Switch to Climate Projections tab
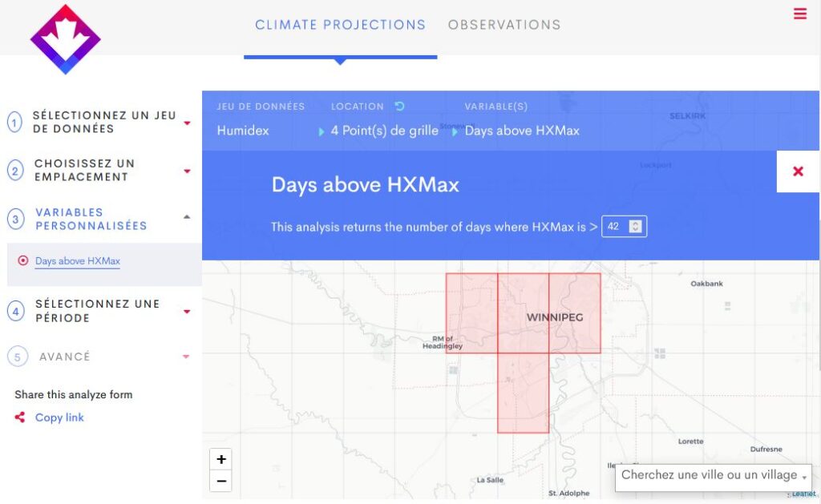The height and width of the screenshot is (504, 821). click(x=340, y=25)
